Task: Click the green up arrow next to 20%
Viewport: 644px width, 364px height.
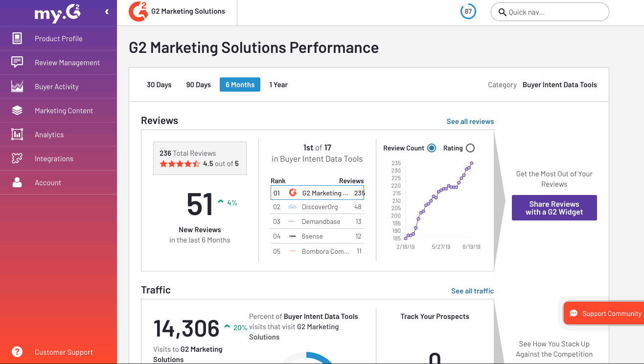Action: 227,326
